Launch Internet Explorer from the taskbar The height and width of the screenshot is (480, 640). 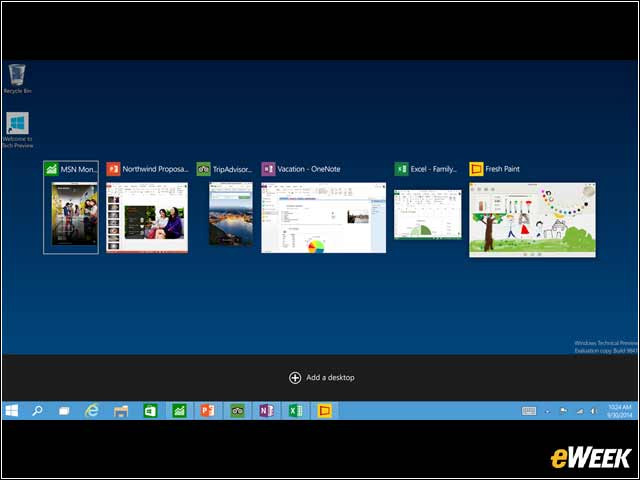coord(92,411)
